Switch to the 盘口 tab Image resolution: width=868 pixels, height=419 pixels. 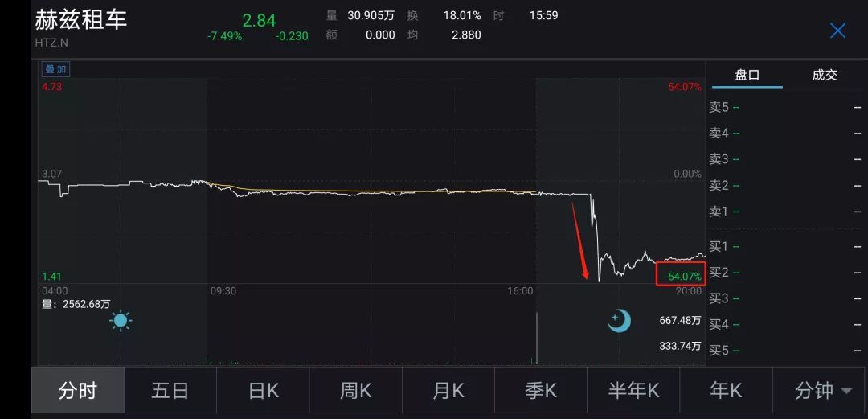pyautogui.click(x=747, y=76)
